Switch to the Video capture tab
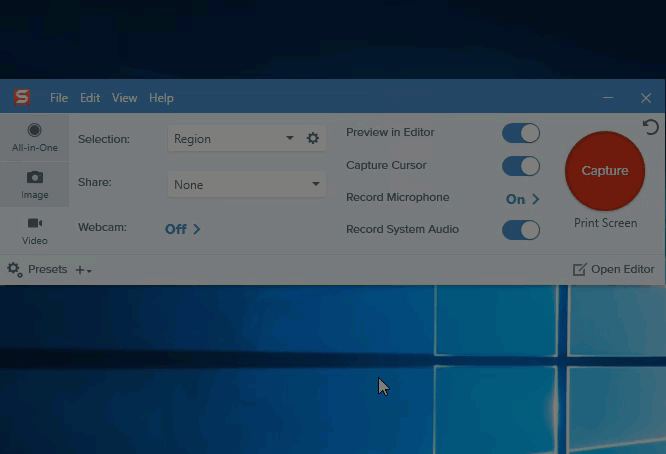 35,230
